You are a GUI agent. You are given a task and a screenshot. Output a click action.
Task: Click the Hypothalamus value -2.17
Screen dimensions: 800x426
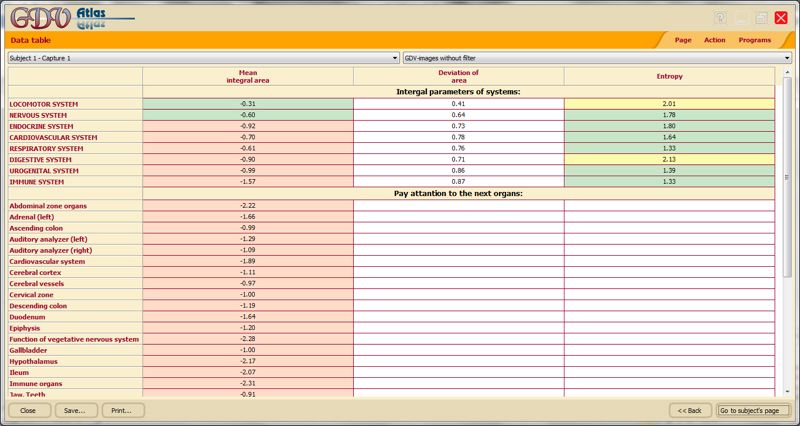tap(248, 362)
